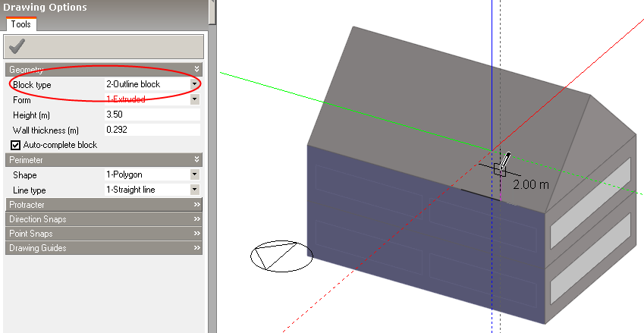Toggle the Auto-complete block checkbox

(x=15, y=145)
